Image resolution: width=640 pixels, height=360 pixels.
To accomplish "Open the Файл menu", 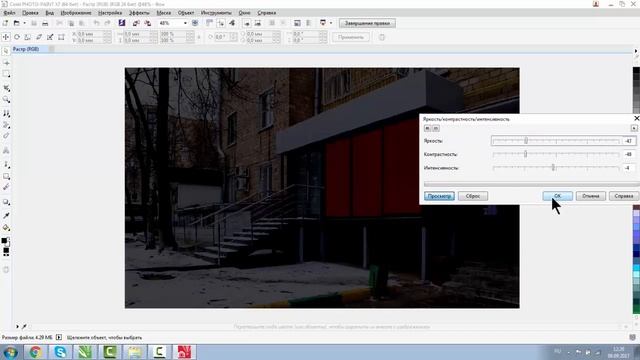I will 9,13.
